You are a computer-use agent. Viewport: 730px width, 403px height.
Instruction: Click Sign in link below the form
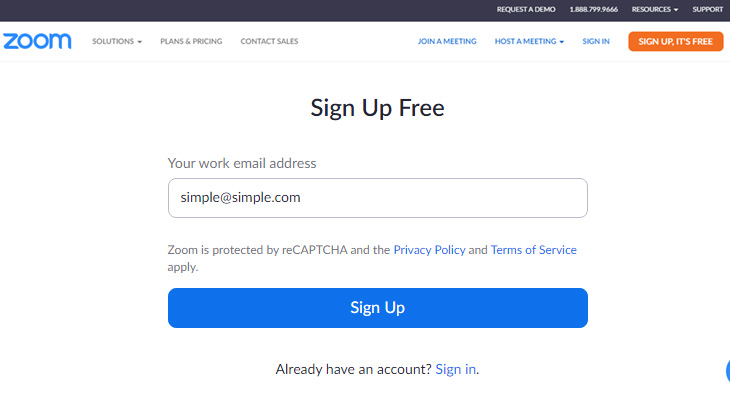pos(456,369)
